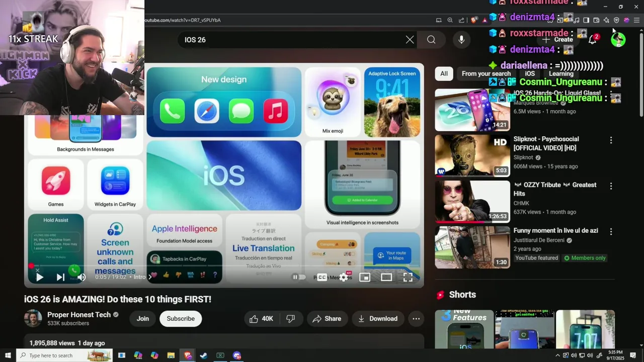This screenshot has height=362, width=644.
Task: Seek on the video progress bar
Action: 224,266
